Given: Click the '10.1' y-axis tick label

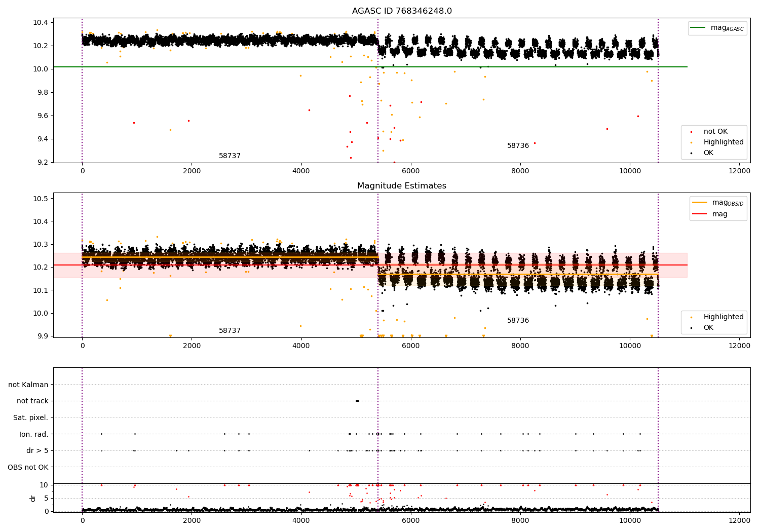Looking at the screenshot, I should (x=41, y=290).
